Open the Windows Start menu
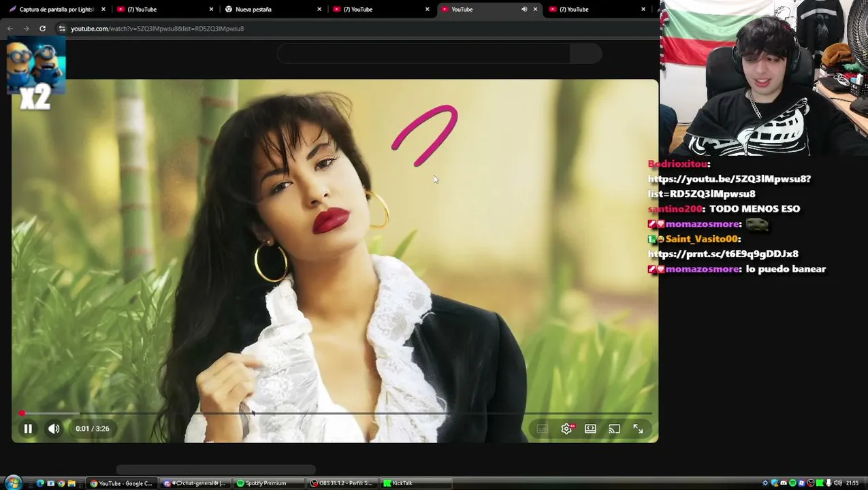The height and width of the screenshot is (490, 868). pos(12,483)
